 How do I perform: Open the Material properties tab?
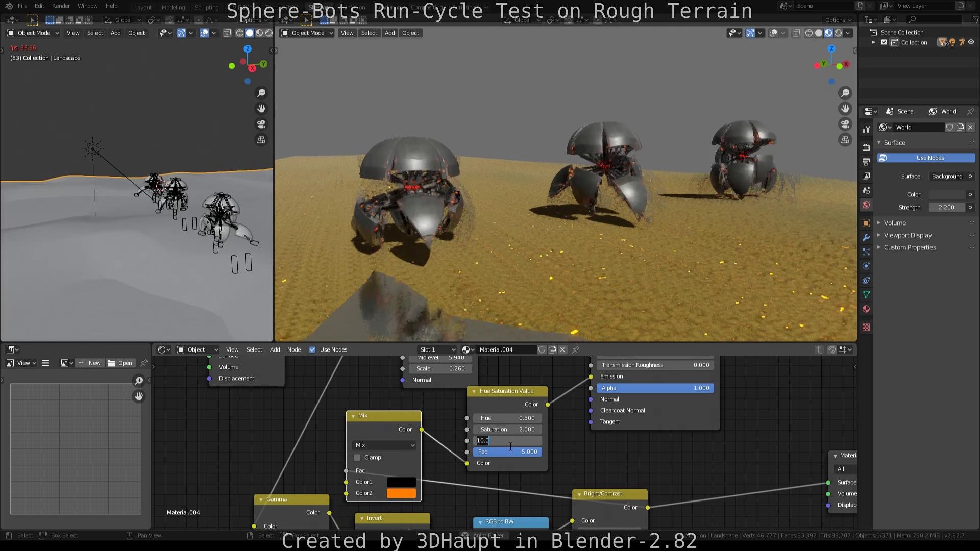point(866,309)
